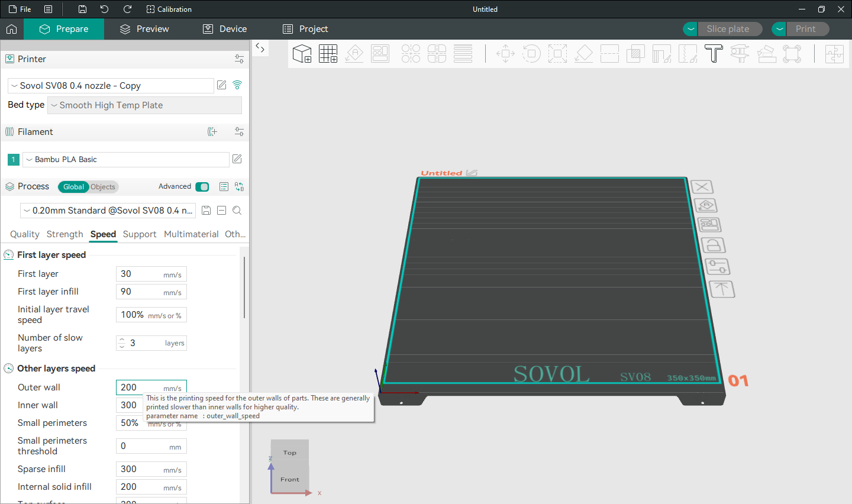Switch to the Device tab
This screenshot has height=504, width=852.
tap(225, 29)
